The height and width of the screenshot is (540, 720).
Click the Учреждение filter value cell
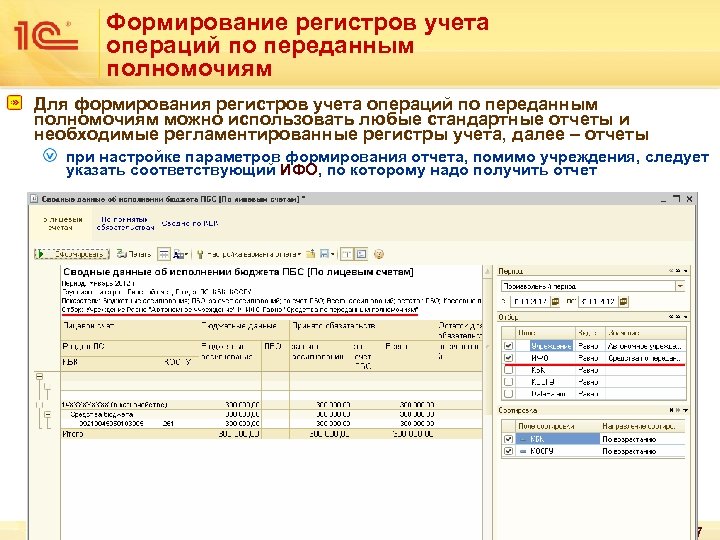click(x=646, y=346)
